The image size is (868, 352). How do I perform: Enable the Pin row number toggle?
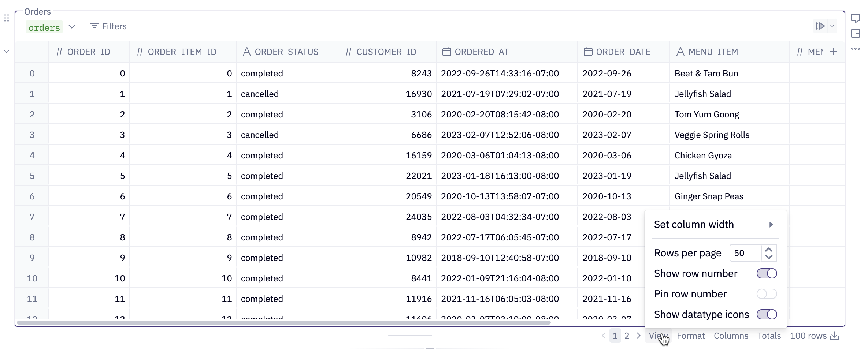point(767,294)
